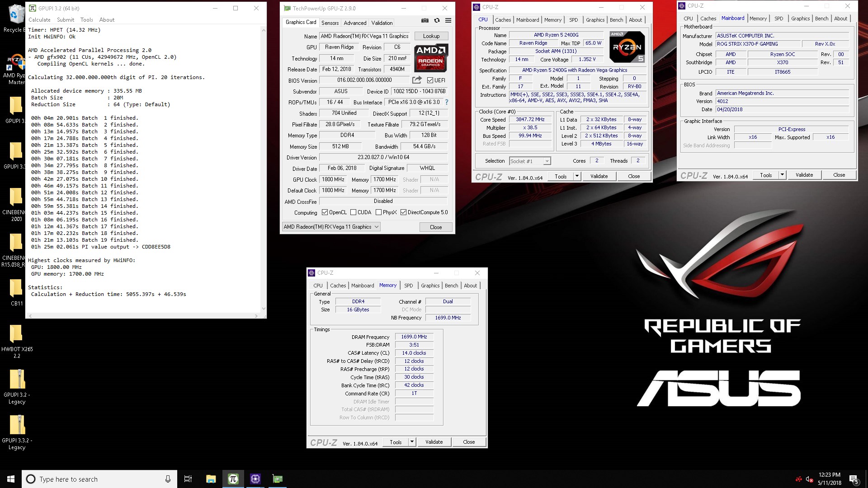Click the GPUPI vertical scrollbar
The image size is (868, 488).
click(264, 169)
